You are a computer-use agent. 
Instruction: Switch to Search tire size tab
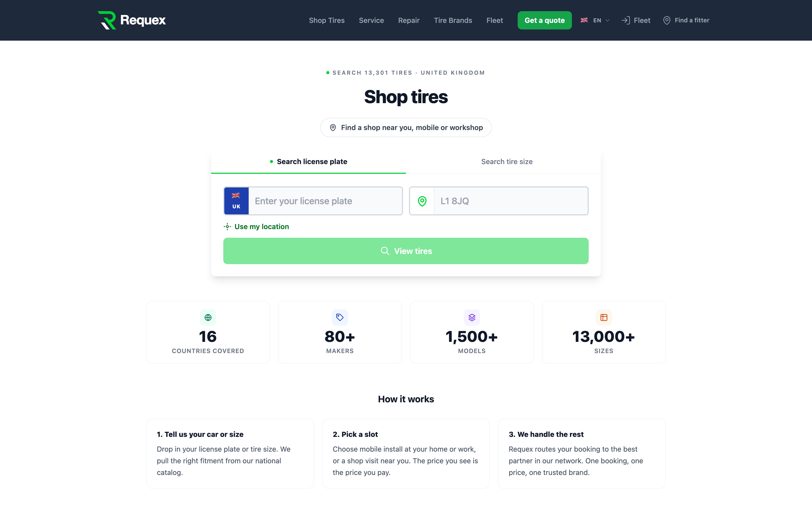point(507,162)
